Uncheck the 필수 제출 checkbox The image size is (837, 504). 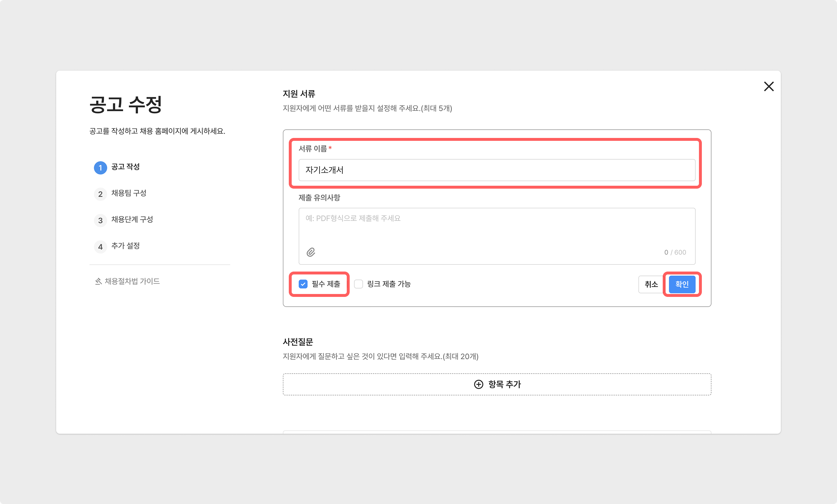coord(303,284)
